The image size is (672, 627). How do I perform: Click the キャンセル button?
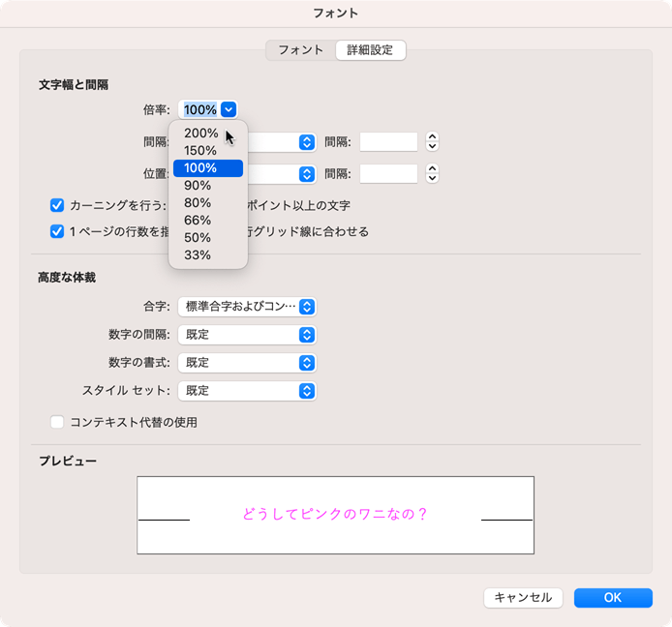(523, 598)
